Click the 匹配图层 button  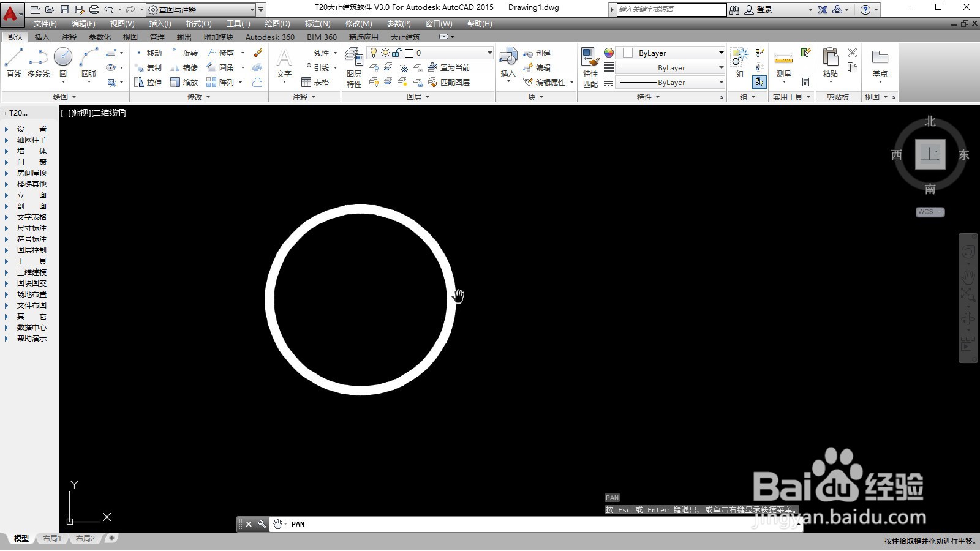click(448, 83)
